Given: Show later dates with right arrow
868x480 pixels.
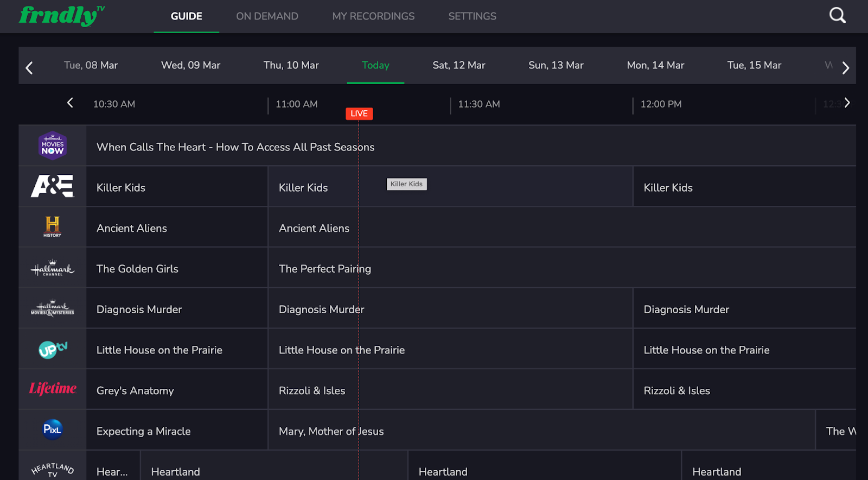Looking at the screenshot, I should coord(845,68).
